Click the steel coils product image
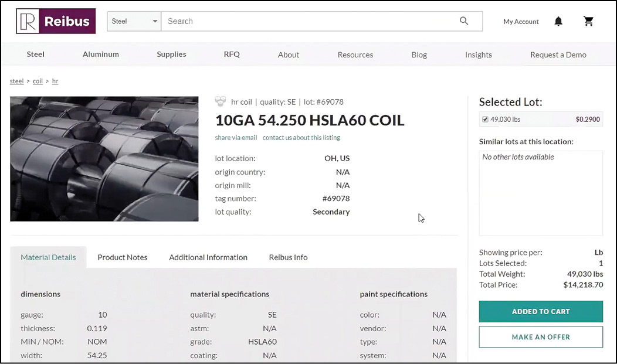The width and height of the screenshot is (617, 364). pos(104,159)
